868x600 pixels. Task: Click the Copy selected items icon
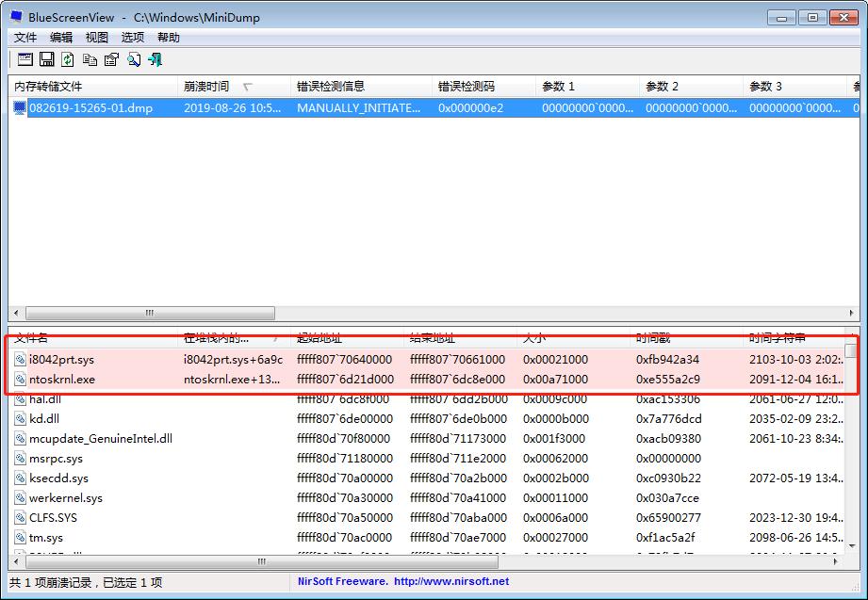tap(90, 59)
